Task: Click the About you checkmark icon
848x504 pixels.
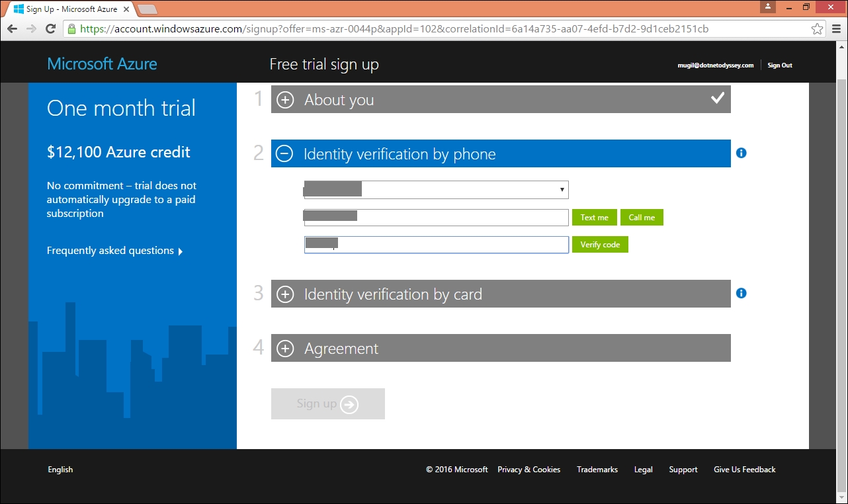Action: pos(717,99)
